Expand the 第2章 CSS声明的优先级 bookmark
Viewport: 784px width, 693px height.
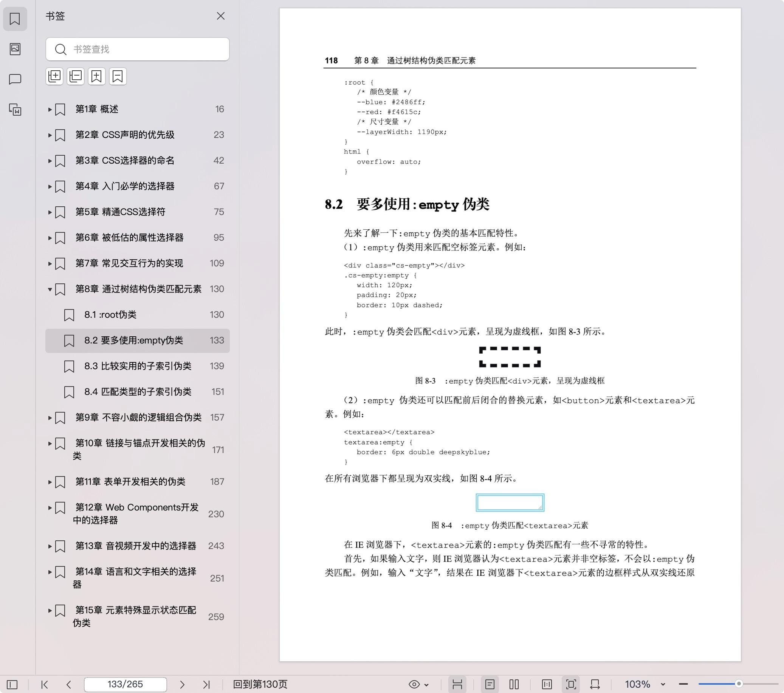(x=50, y=135)
